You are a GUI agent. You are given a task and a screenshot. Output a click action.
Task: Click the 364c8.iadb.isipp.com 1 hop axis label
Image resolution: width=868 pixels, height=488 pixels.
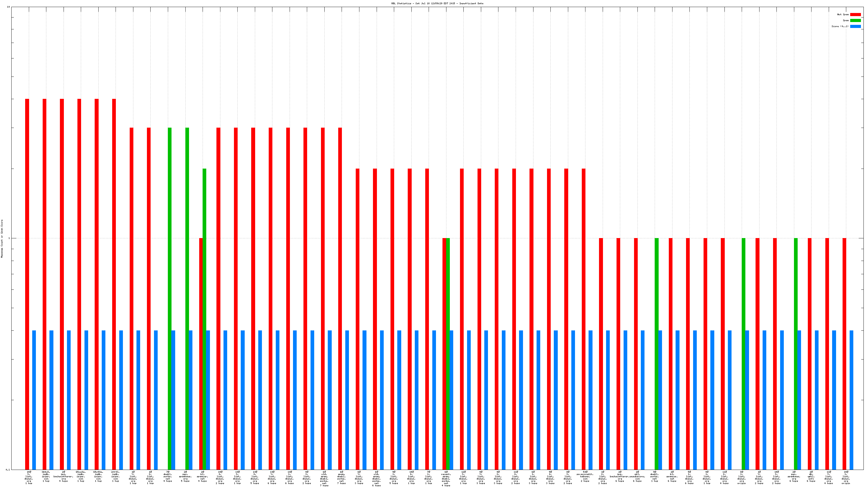[46, 476]
